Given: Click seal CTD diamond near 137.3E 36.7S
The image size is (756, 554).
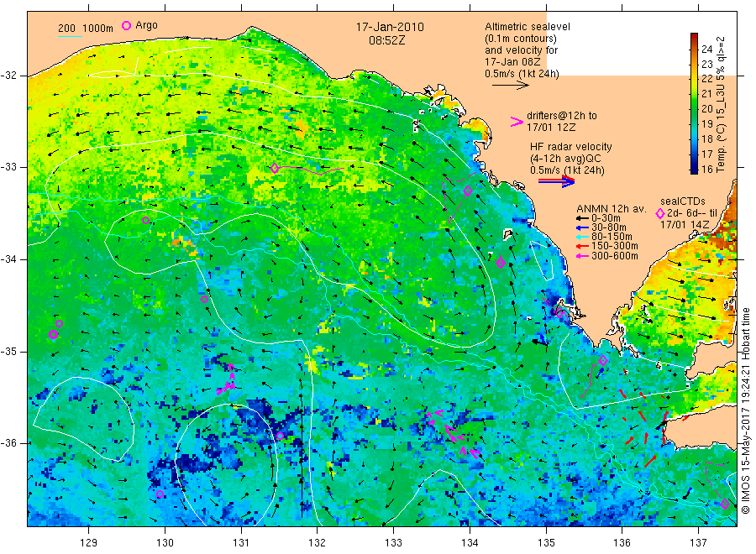Looking at the screenshot, I should [x=724, y=504].
